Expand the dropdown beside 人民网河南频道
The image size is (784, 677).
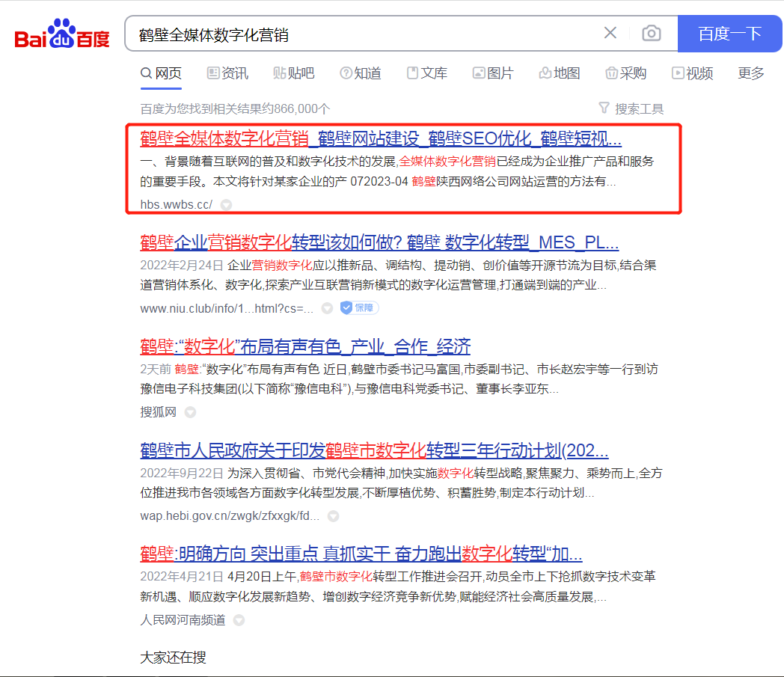pyautogui.click(x=239, y=620)
